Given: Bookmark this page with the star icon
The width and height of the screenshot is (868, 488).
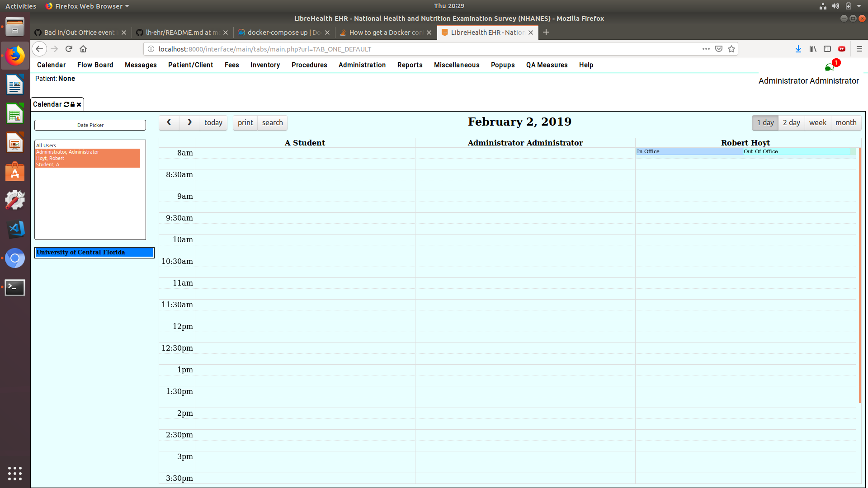Looking at the screenshot, I should pos(731,49).
